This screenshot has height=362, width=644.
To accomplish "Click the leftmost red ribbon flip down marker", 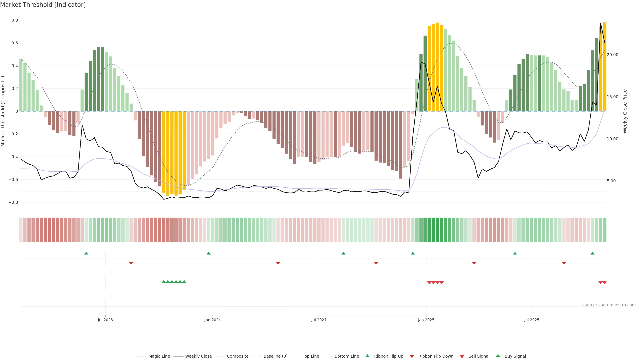I will 131,263.
